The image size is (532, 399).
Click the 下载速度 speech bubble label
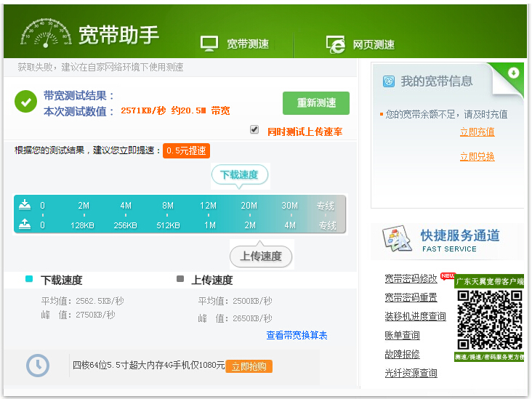(x=240, y=174)
